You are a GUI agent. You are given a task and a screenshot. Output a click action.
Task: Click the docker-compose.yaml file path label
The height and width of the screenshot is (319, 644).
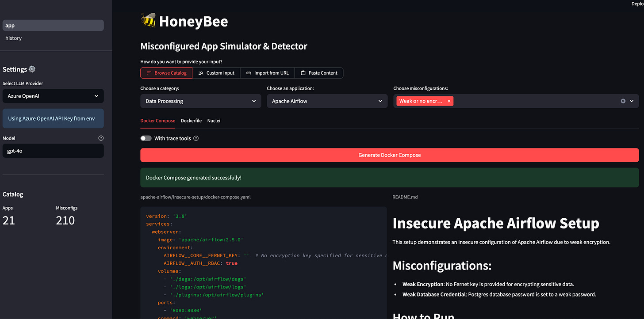coord(195,197)
